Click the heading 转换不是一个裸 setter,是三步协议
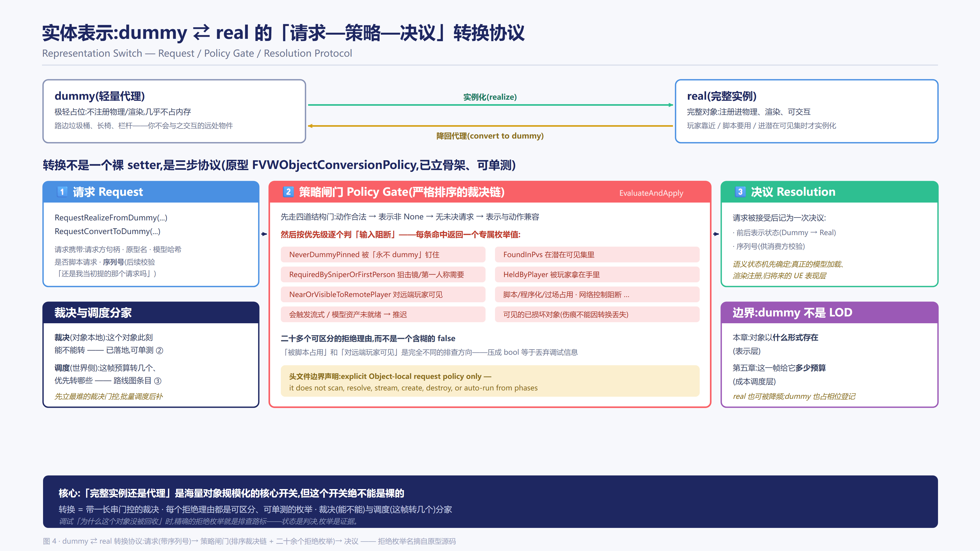 click(279, 165)
